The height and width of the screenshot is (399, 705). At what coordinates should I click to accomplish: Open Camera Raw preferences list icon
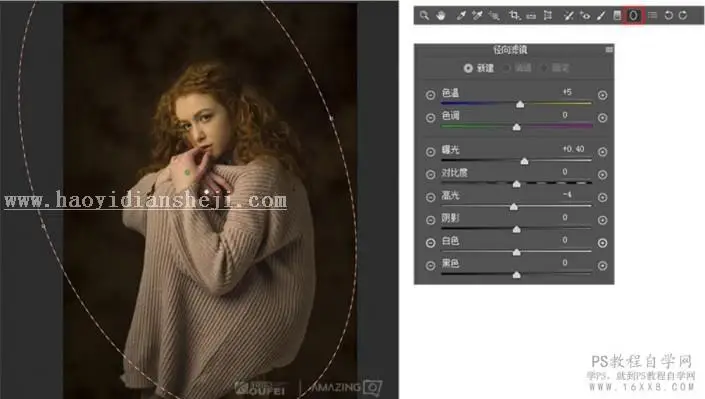click(652, 16)
